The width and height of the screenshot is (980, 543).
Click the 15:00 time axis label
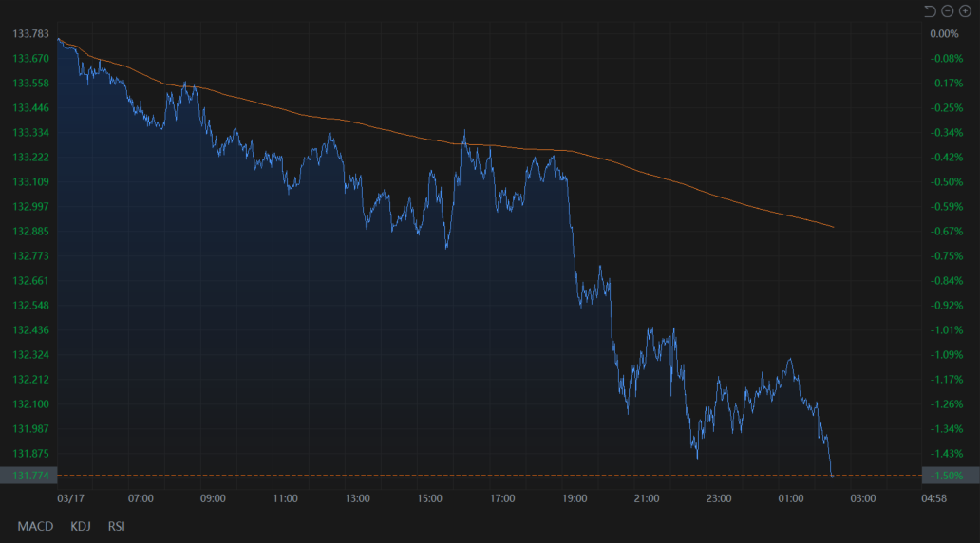(x=429, y=498)
